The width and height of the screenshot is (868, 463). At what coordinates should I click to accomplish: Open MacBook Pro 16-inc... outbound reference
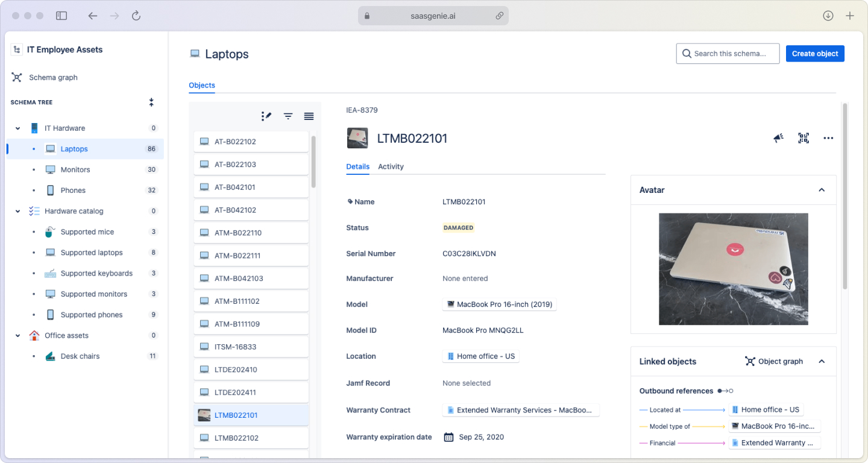774,426
